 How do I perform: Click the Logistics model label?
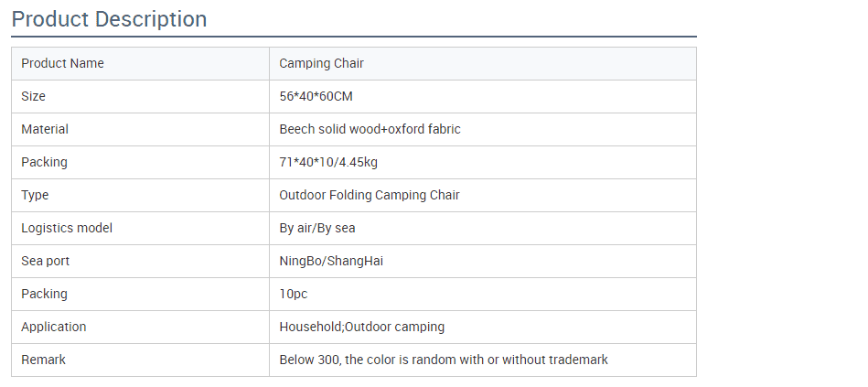tap(67, 228)
